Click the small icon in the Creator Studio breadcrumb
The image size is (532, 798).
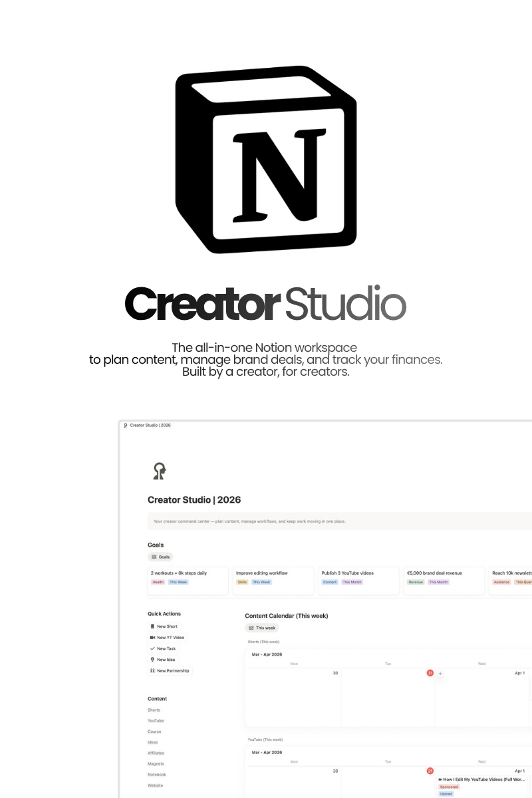click(126, 425)
